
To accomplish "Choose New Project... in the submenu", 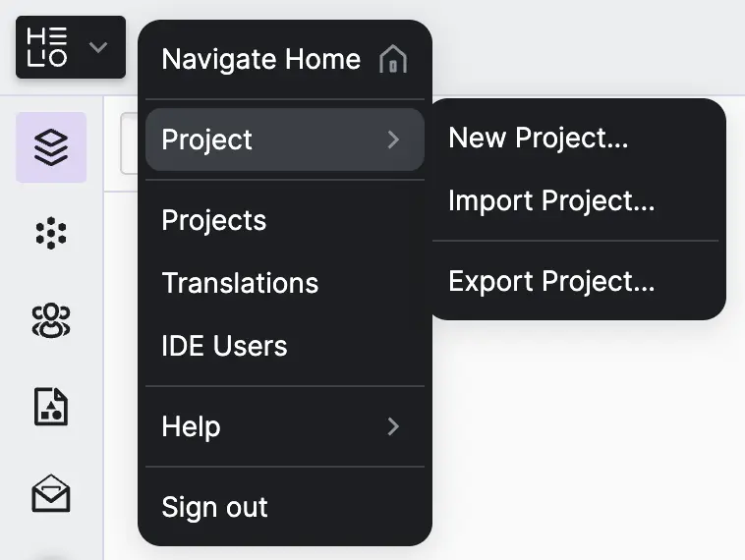I will (x=538, y=138).
